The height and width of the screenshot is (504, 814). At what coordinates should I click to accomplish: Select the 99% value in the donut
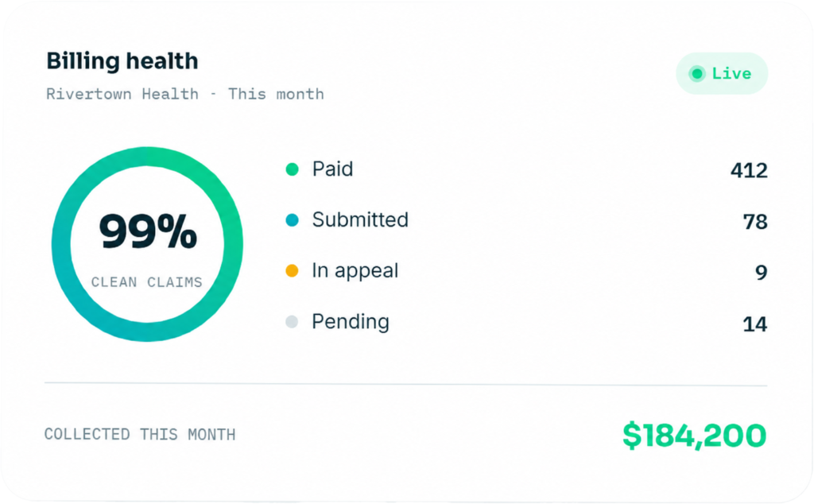[148, 231]
